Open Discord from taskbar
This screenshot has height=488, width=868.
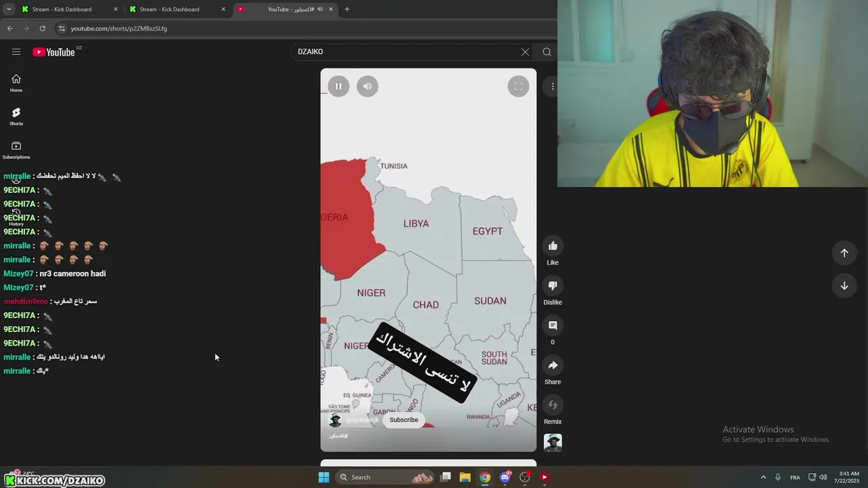point(505,477)
